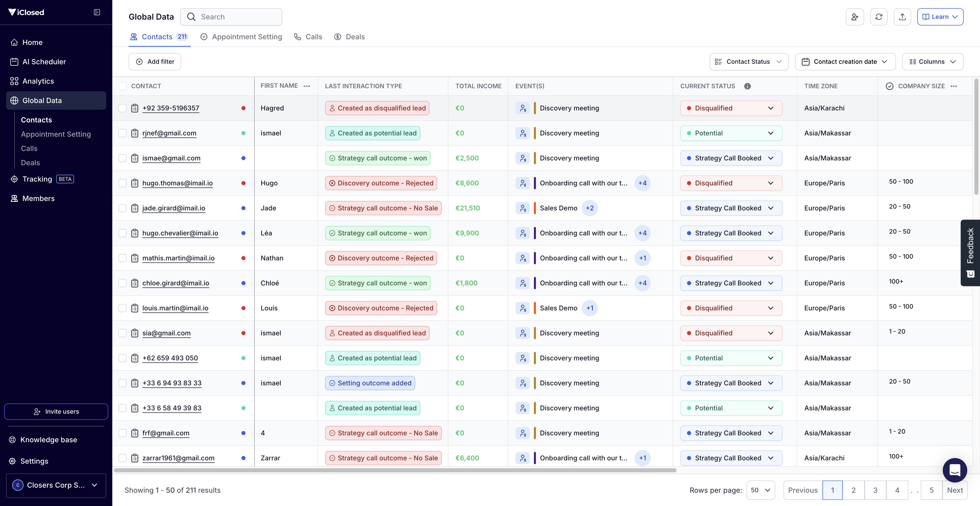Select the checkbox for louis.martin@imail.io

(x=122, y=308)
